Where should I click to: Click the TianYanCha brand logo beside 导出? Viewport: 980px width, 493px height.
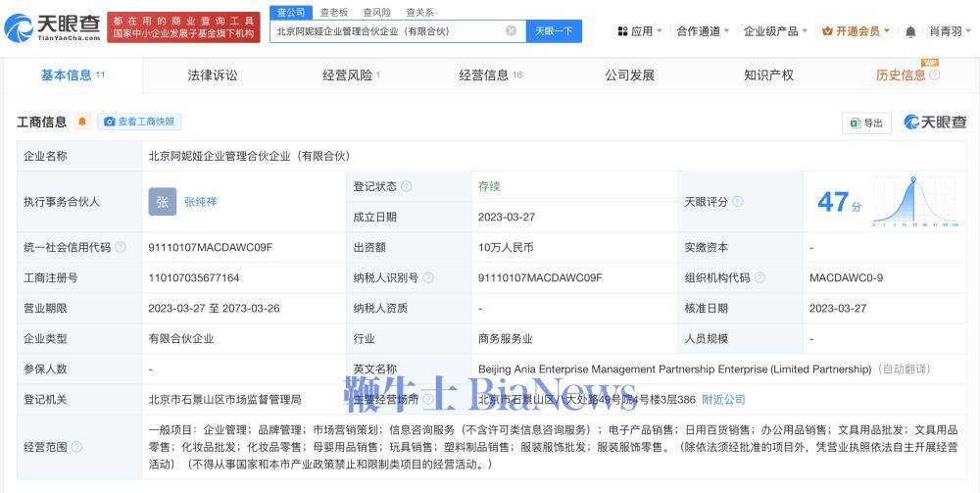(x=935, y=123)
